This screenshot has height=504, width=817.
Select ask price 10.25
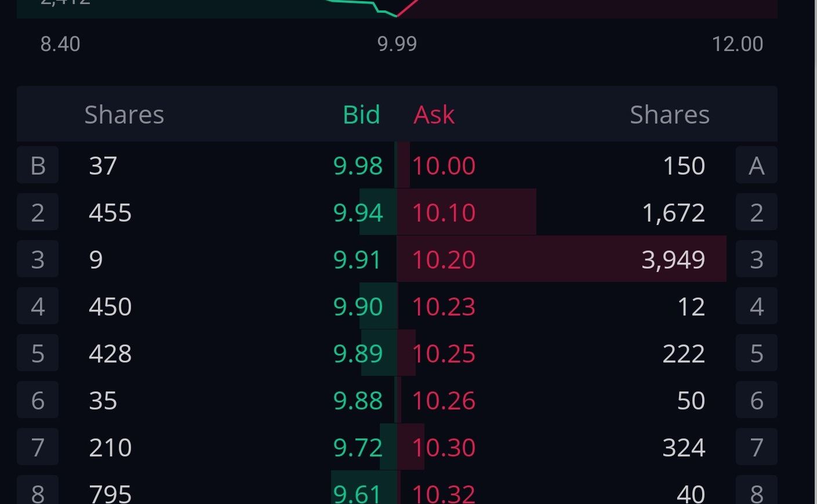tap(444, 354)
